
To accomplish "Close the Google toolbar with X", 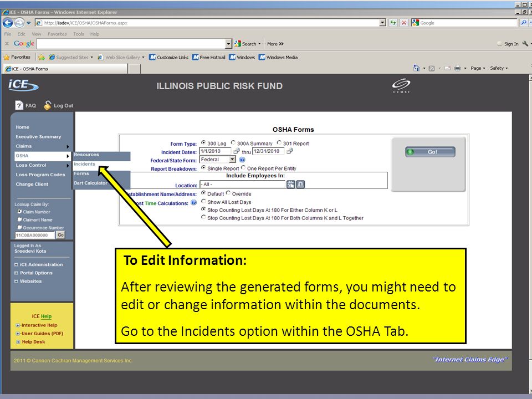I will [7, 44].
